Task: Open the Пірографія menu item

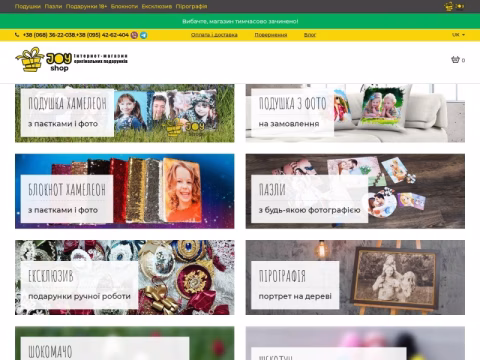Action: point(191,6)
